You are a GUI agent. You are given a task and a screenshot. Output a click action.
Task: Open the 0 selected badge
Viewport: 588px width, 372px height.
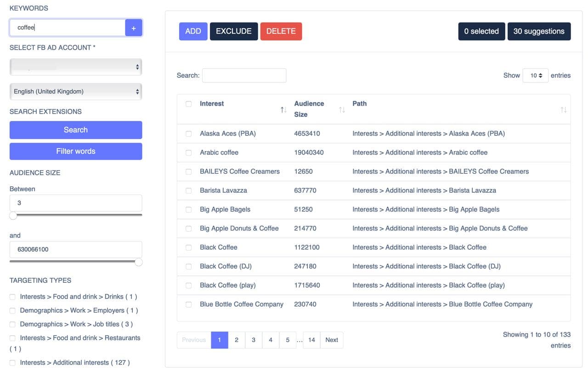(481, 31)
